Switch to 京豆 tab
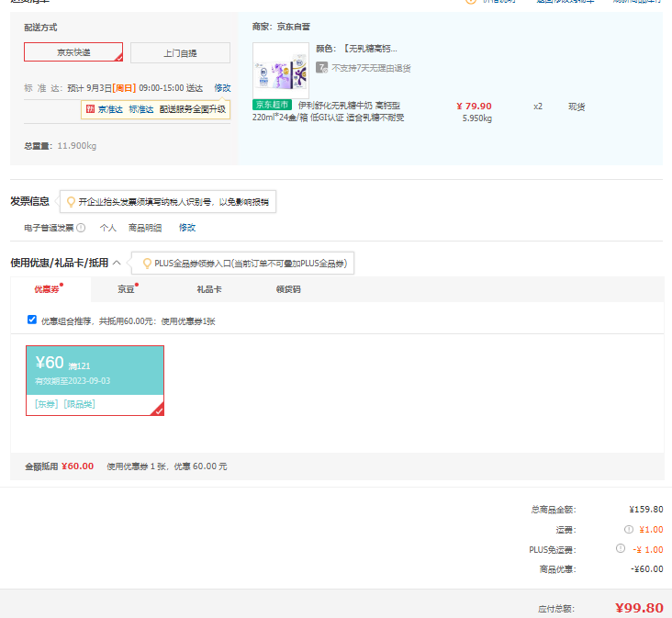This screenshot has height=618, width=672. pos(126,289)
